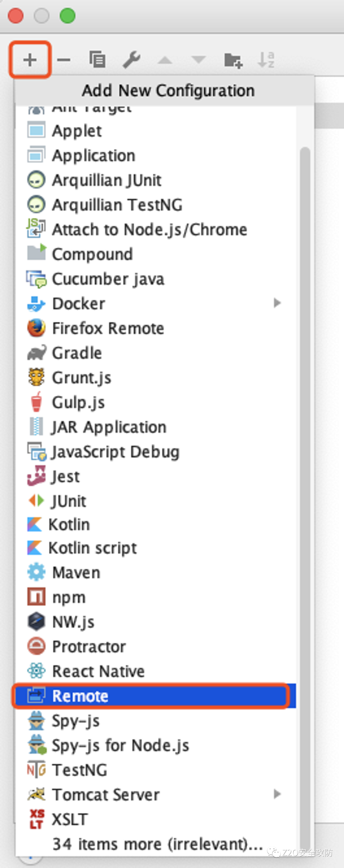Image resolution: width=344 pixels, height=868 pixels.
Task: Expand the Tomcat Server submenu arrow
Action: click(277, 794)
